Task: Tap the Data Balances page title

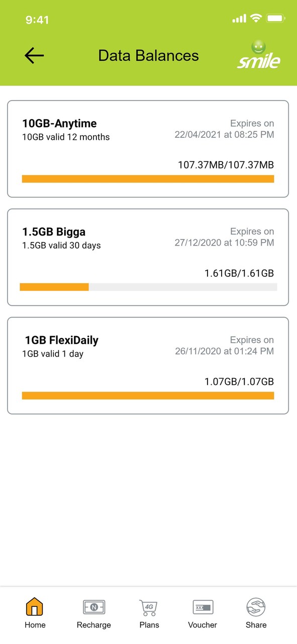Action: click(x=148, y=55)
